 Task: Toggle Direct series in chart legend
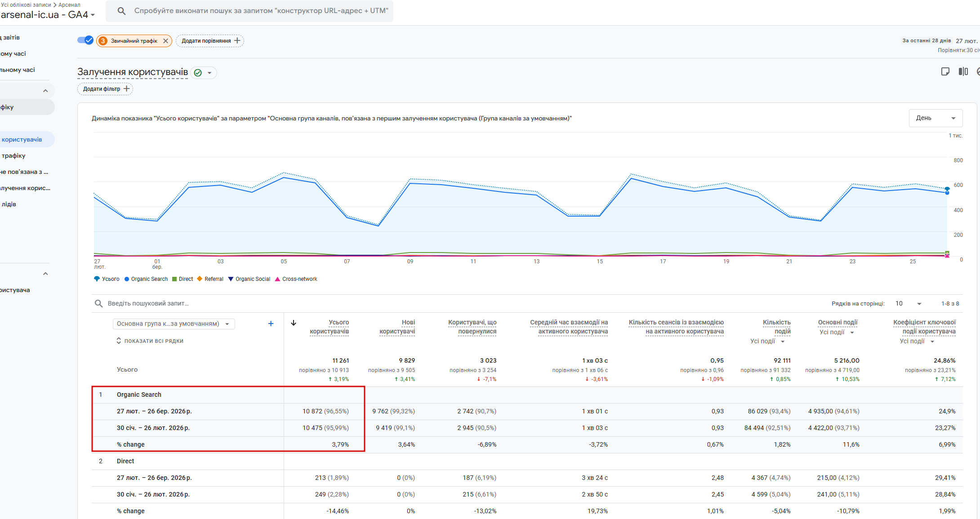(x=183, y=279)
